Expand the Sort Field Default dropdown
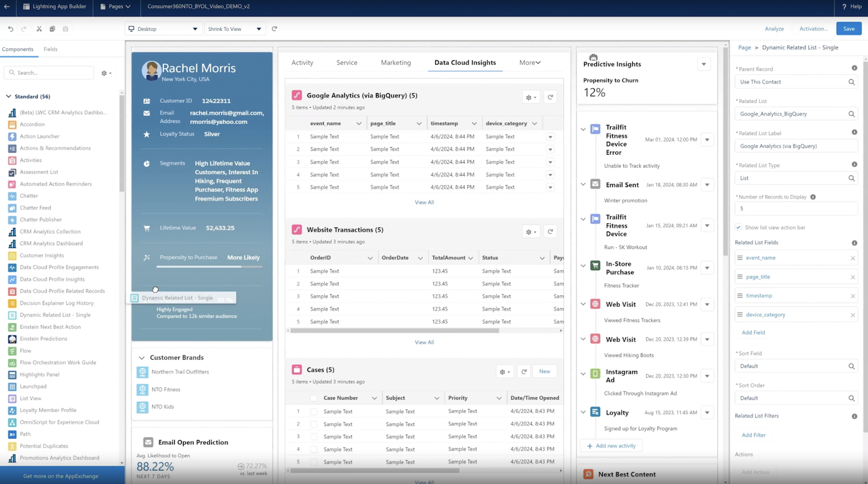868x484 pixels. pos(796,366)
